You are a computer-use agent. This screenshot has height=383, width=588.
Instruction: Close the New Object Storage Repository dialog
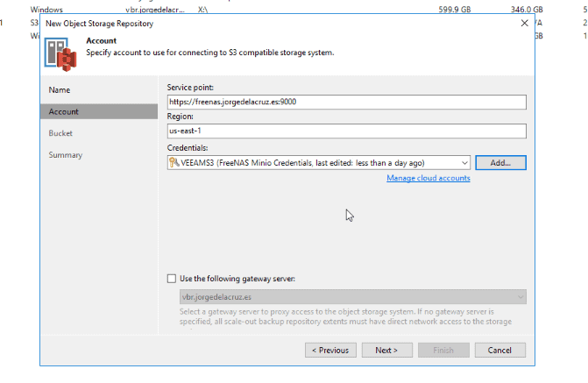click(x=524, y=24)
